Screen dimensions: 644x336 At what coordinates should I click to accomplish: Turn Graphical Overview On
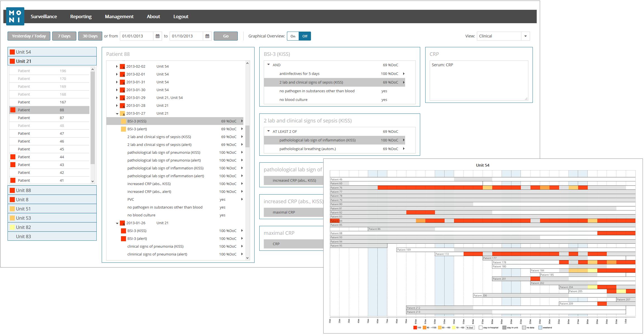pos(293,36)
